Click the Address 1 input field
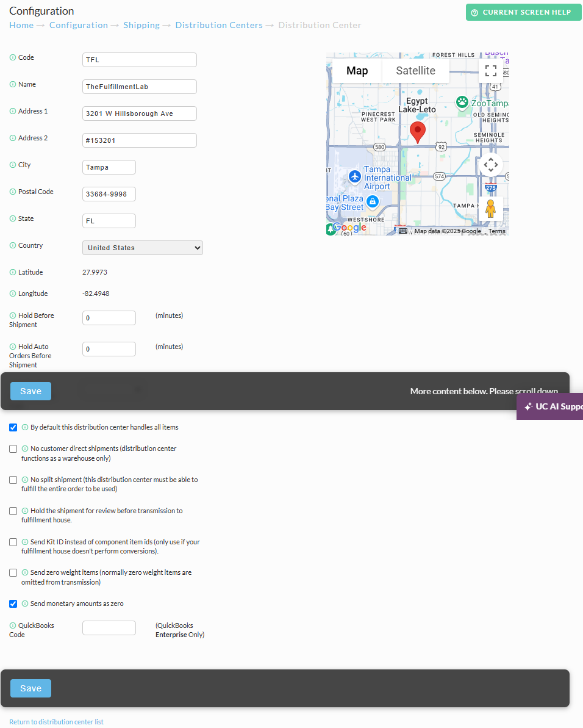The image size is (583, 728). pyautogui.click(x=140, y=114)
